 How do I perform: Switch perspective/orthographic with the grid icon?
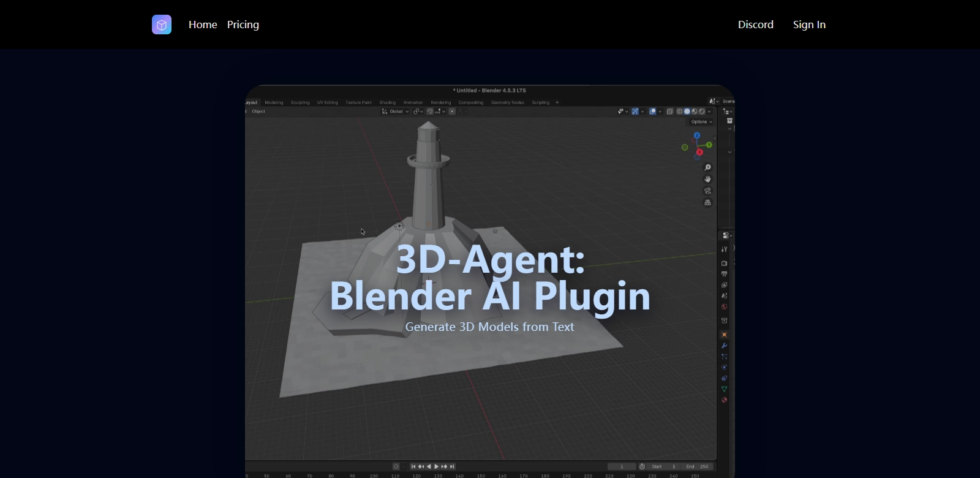pos(707,202)
